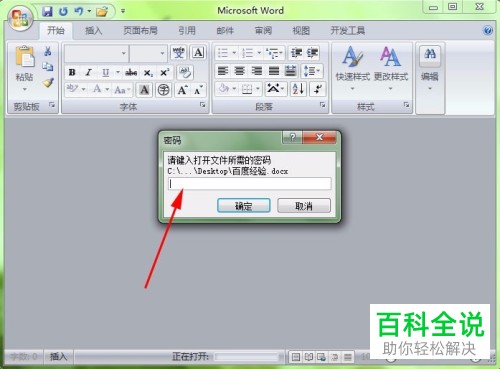The image size is (500, 369).
Task: Switch to the View ribbon tab
Action: pyautogui.click(x=301, y=31)
